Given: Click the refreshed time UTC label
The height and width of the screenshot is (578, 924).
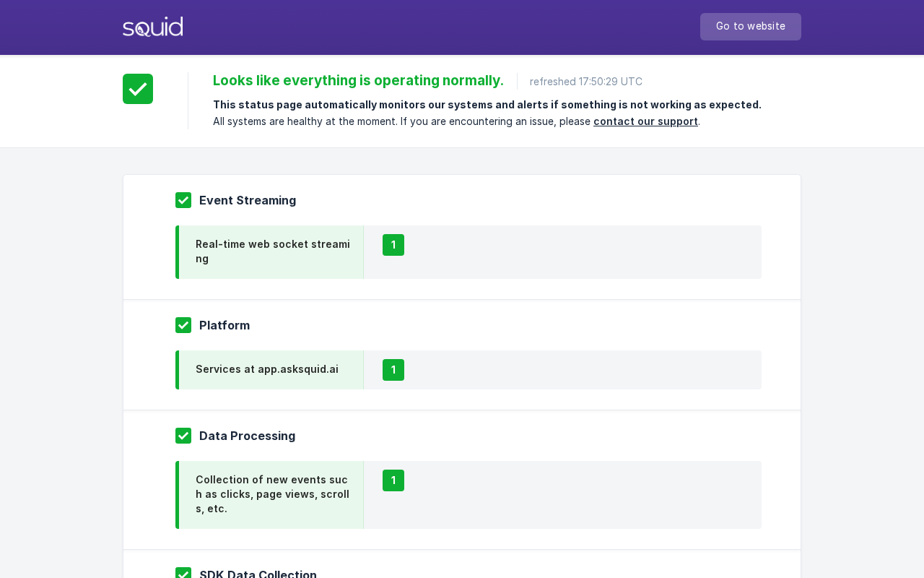Looking at the screenshot, I should (x=586, y=82).
